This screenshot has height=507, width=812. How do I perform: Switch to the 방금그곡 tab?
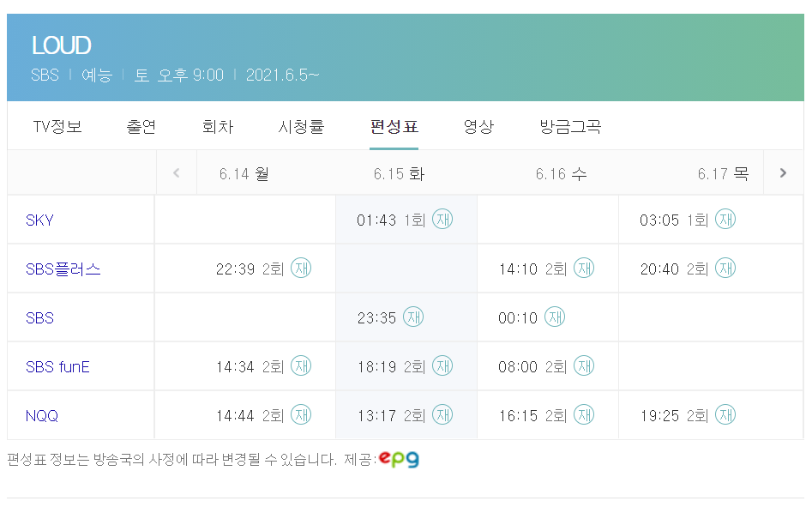tap(570, 127)
